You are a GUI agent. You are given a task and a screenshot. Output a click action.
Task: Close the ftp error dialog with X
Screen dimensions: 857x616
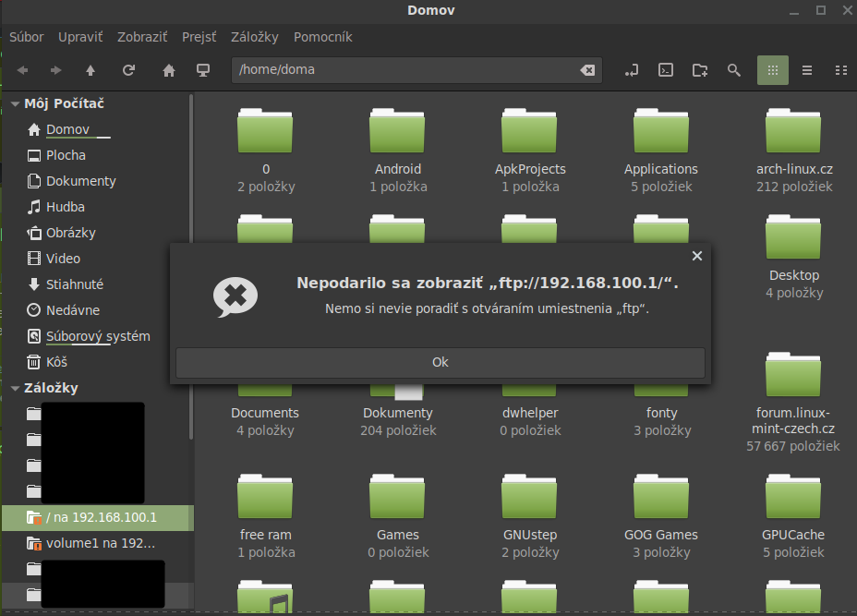(x=697, y=256)
